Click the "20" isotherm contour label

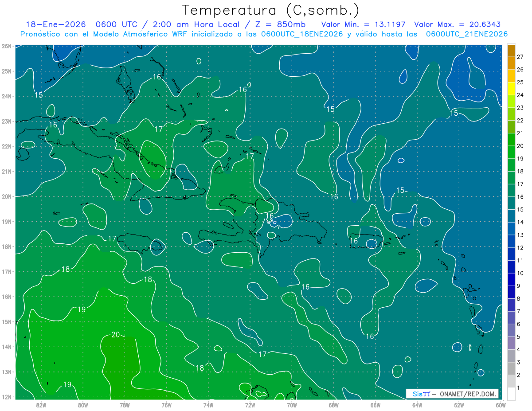pos(115,335)
